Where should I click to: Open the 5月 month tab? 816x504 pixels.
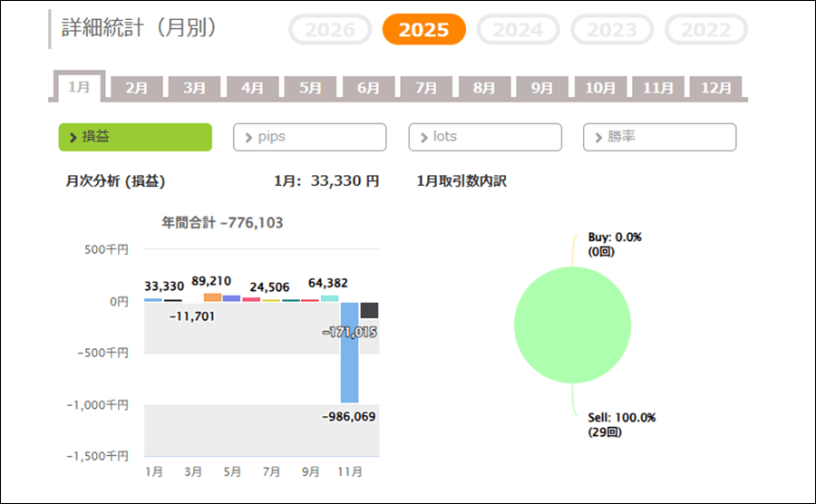pos(311,88)
